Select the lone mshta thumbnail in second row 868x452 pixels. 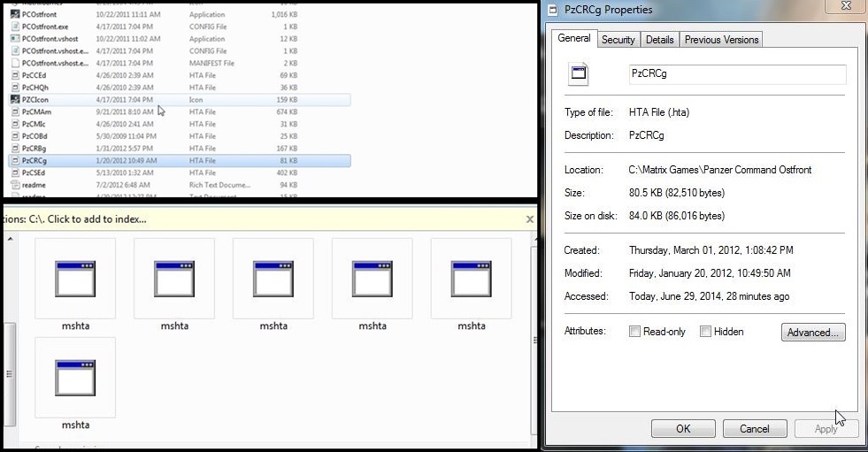pos(75,378)
